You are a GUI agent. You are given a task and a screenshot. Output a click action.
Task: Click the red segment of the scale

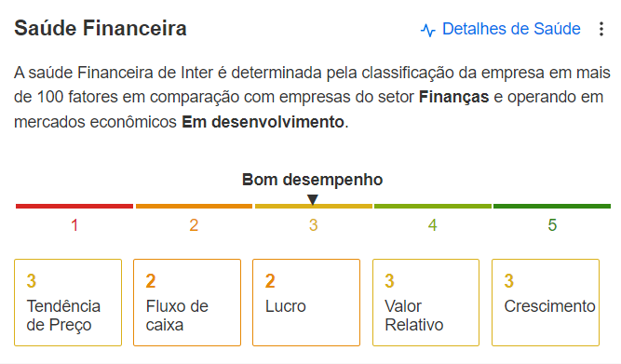(74, 206)
